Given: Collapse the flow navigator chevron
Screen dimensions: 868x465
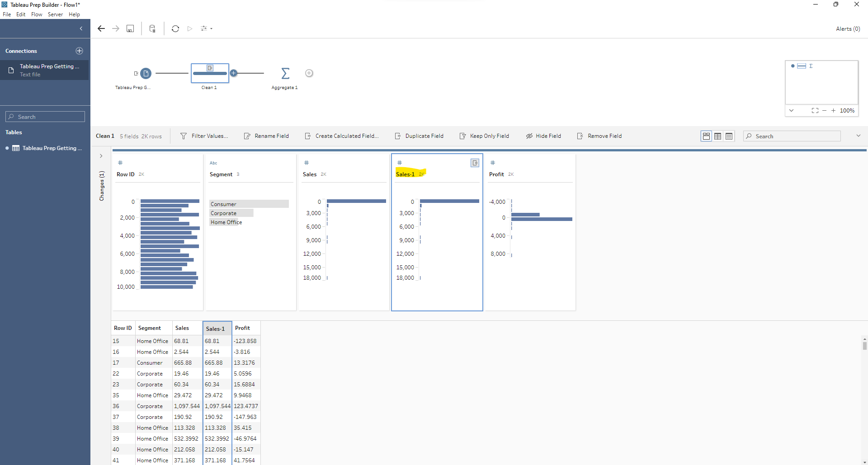Looking at the screenshot, I should click(x=791, y=110).
